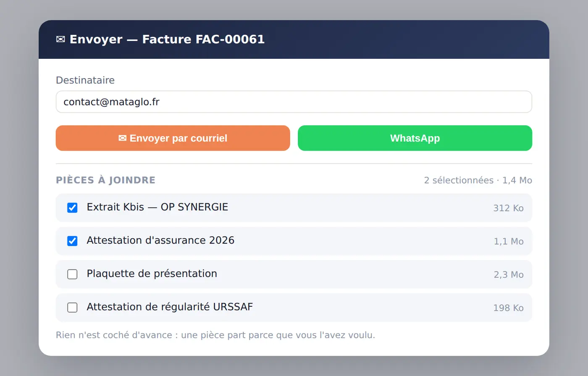The width and height of the screenshot is (588, 376).
Task: Click the PIÈCES À JOINDRE section heading
Action: tap(106, 180)
